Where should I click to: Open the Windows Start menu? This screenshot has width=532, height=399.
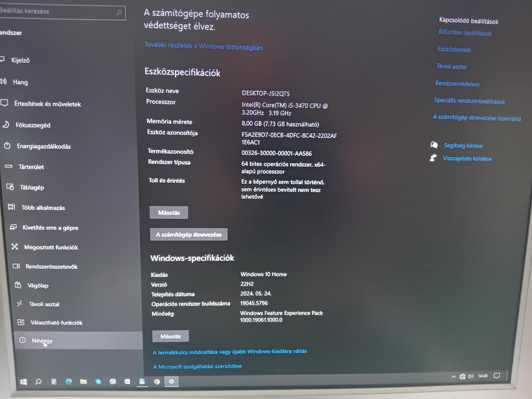pos(23,382)
